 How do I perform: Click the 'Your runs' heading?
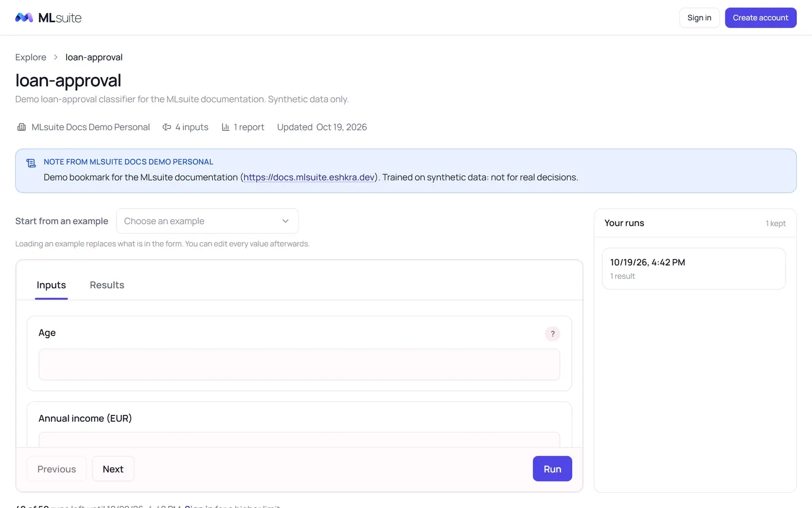(624, 223)
